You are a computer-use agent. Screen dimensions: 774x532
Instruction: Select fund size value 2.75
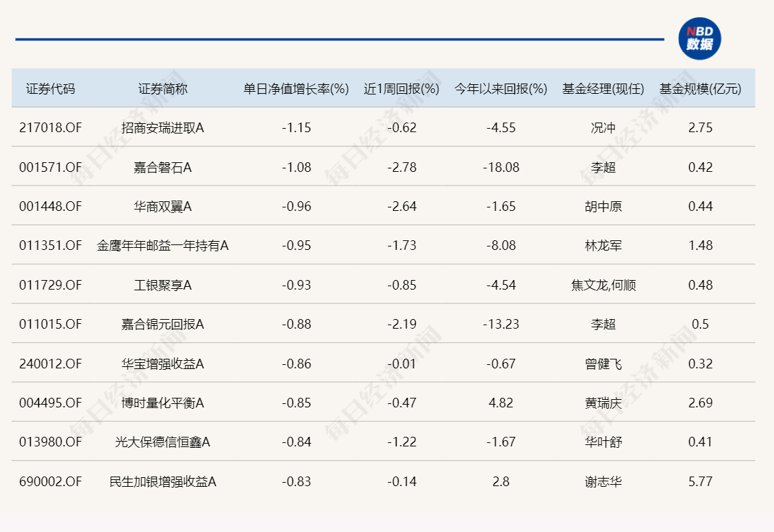701,128
